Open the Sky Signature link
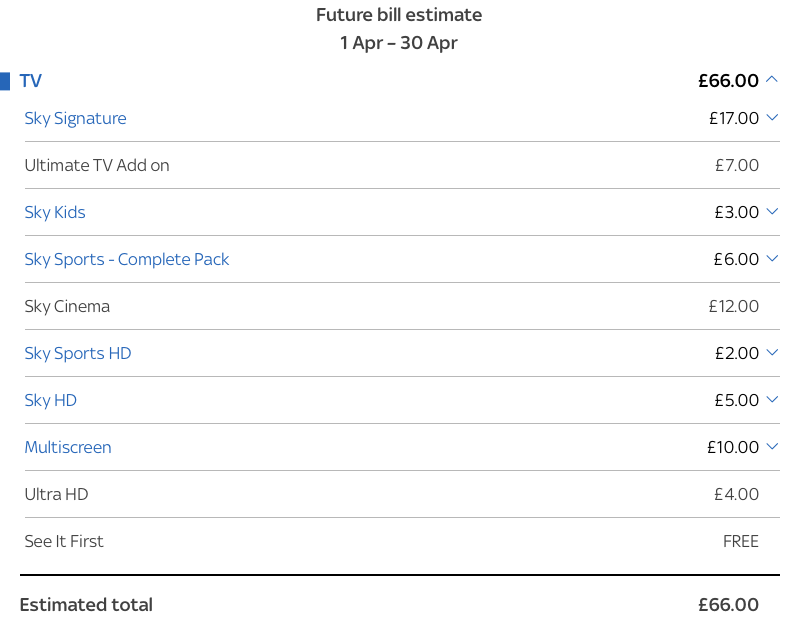 point(75,118)
